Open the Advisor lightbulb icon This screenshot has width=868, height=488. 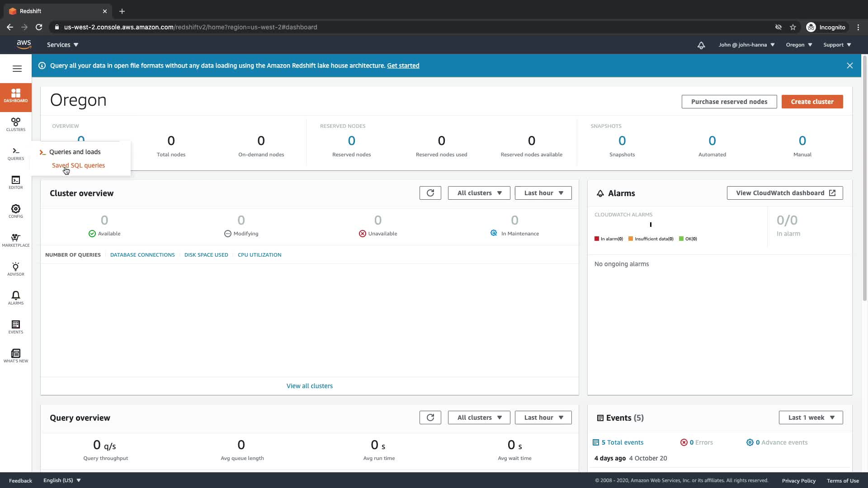[16, 269]
